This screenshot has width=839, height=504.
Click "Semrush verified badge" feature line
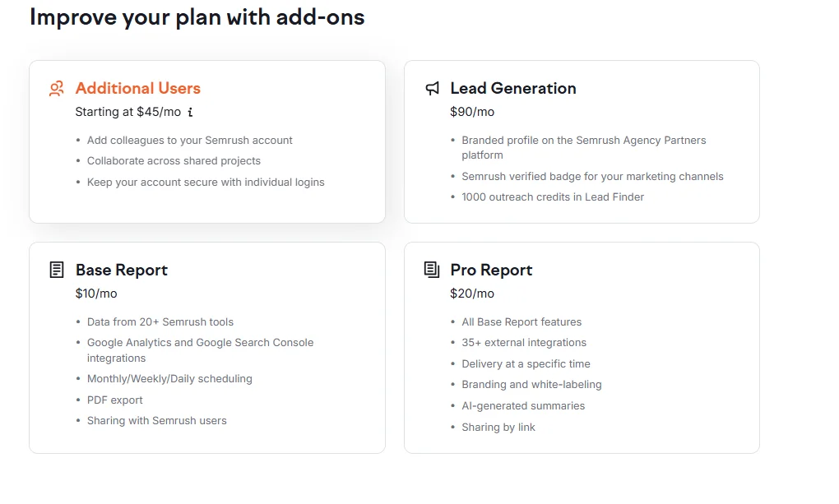coord(592,176)
